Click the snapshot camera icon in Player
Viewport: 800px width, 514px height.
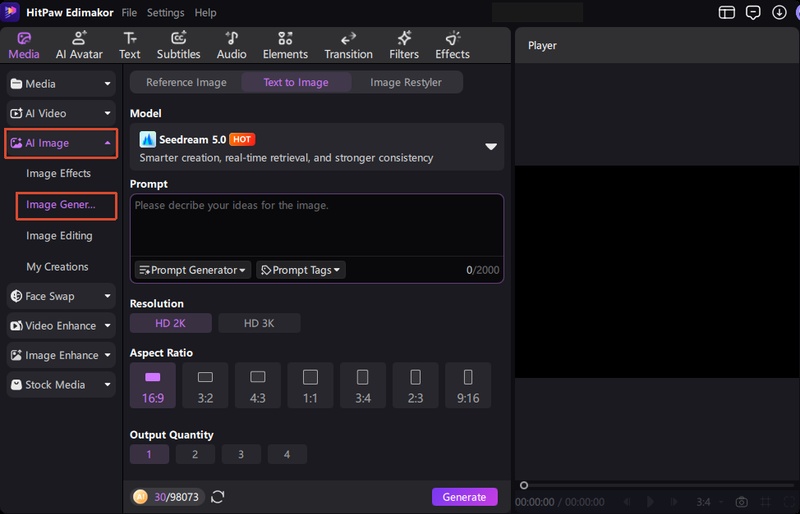tap(741, 502)
